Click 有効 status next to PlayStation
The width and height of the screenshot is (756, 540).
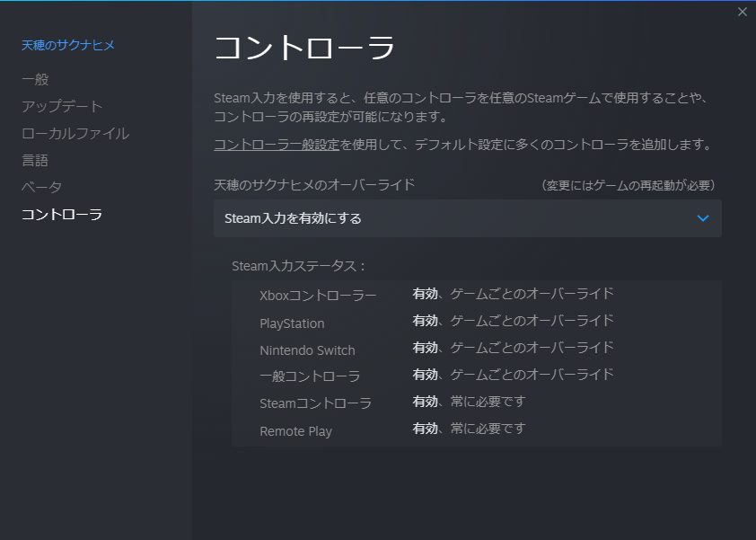coord(426,321)
